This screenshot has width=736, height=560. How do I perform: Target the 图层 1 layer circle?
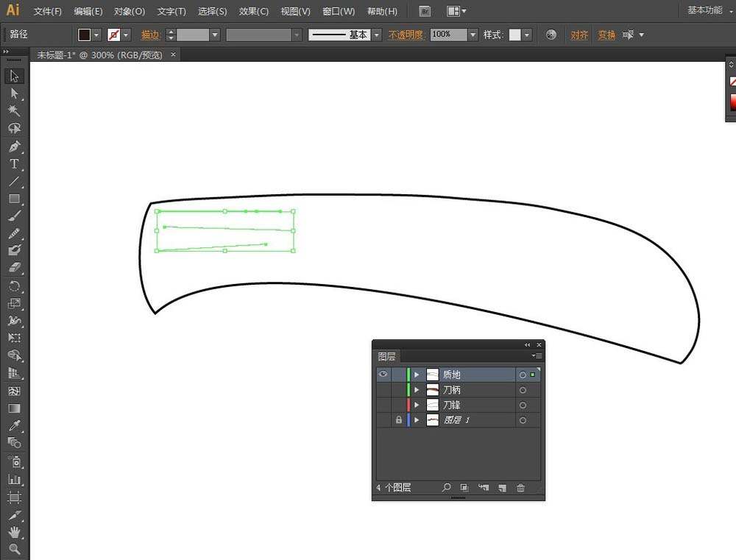[523, 419]
